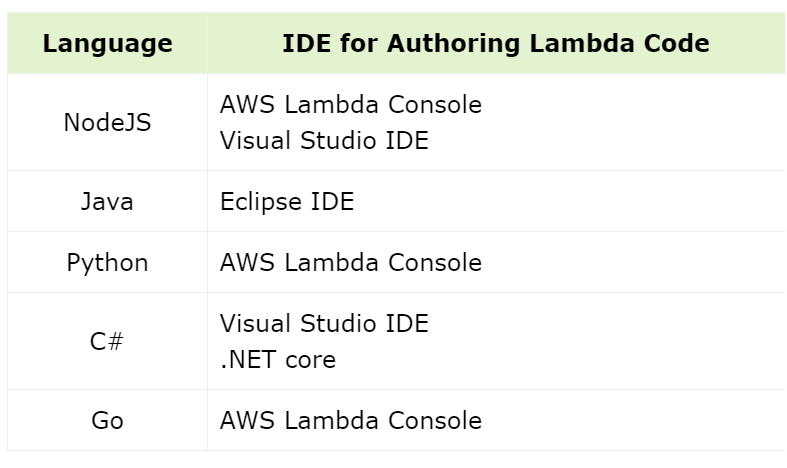Click the Language column header

tap(107, 44)
